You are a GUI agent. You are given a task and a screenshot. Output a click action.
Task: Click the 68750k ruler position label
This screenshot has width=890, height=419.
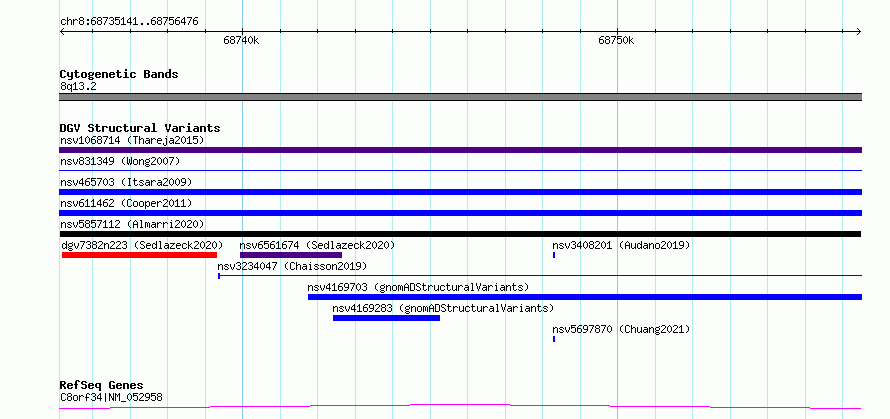click(616, 40)
